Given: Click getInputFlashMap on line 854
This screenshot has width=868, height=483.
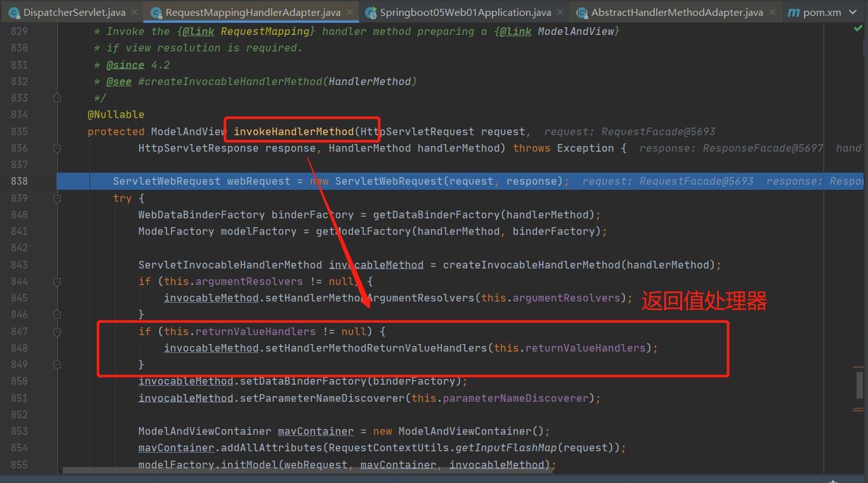Looking at the screenshot, I should (506, 447).
